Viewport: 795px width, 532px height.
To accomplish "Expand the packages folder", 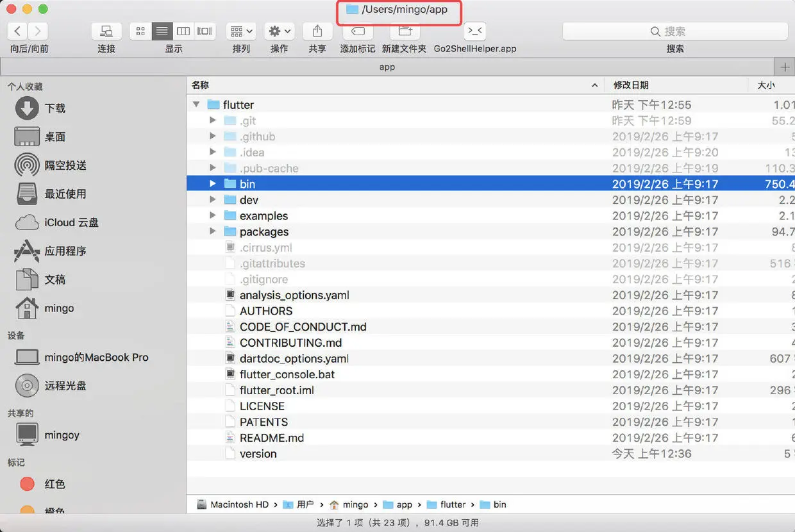I will click(x=213, y=232).
